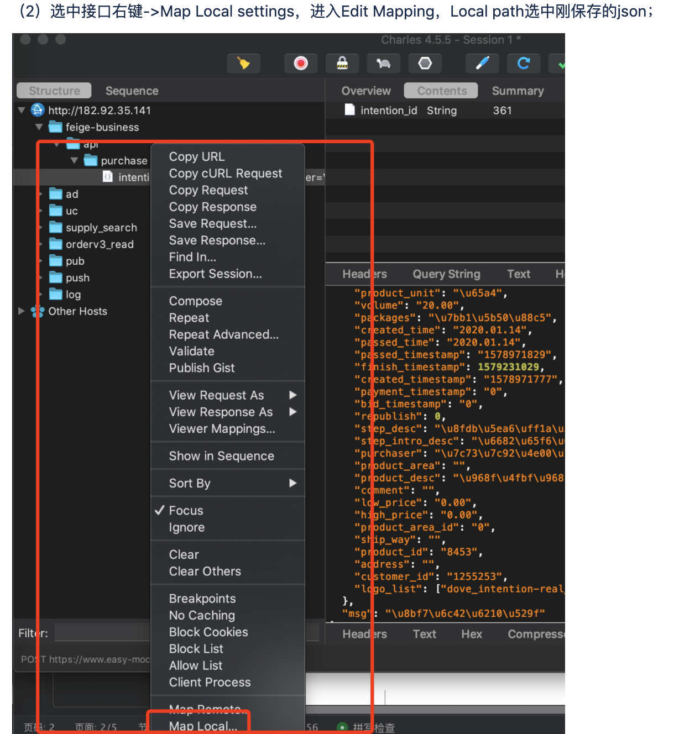Click the pub folder icon
The height and width of the screenshot is (734, 700).
(x=56, y=261)
